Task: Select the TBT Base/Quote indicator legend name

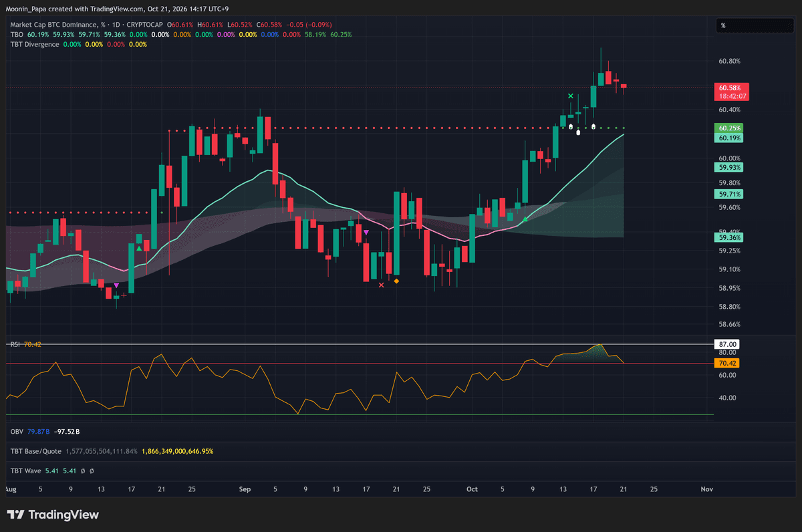Action: click(x=37, y=451)
